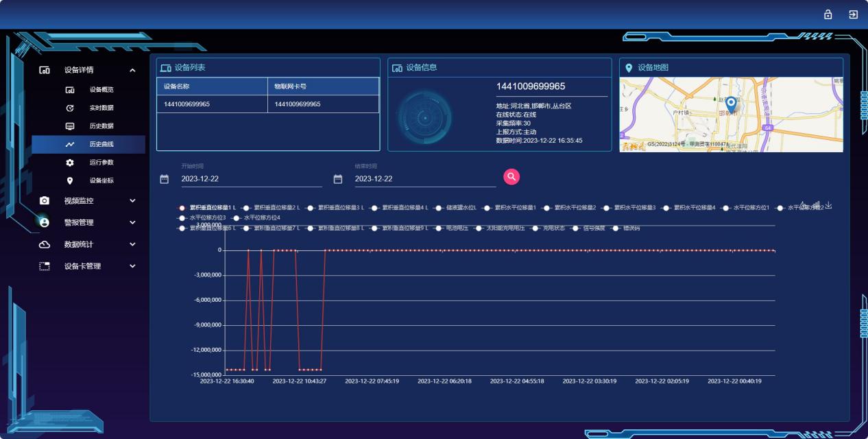Go to the 设备坐标 page
The height and width of the screenshot is (439, 868).
coord(101,180)
